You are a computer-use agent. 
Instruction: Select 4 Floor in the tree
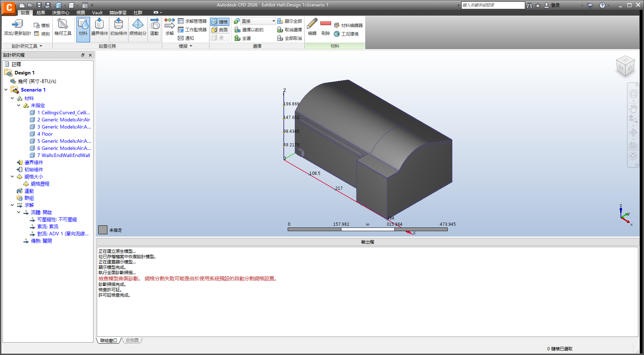click(x=45, y=134)
